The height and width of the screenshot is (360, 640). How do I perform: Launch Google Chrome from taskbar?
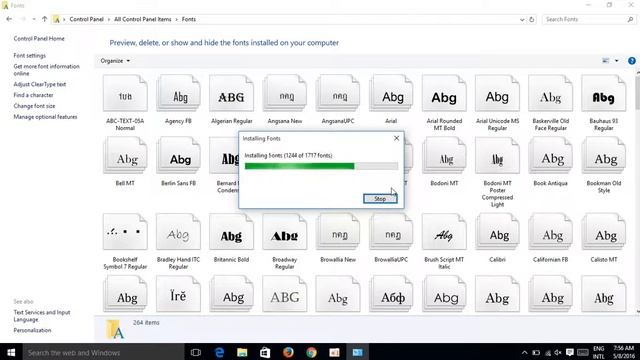point(311,352)
